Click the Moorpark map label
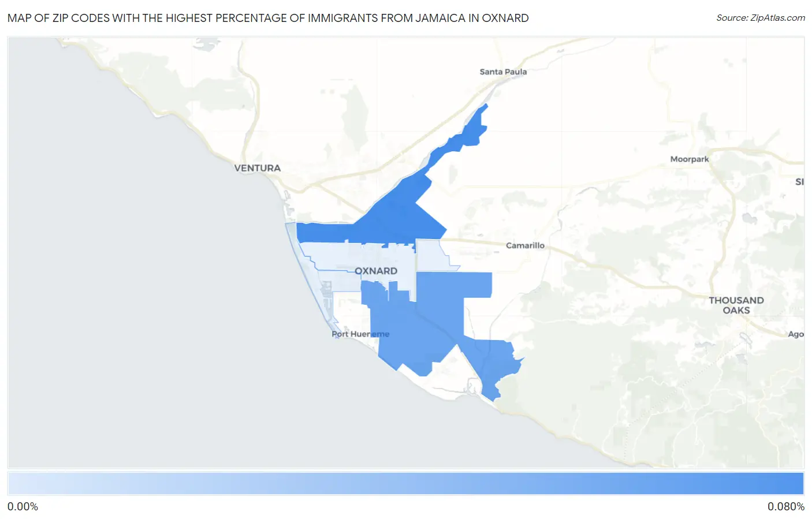Viewport: 812px width, 519px height. 690,159
